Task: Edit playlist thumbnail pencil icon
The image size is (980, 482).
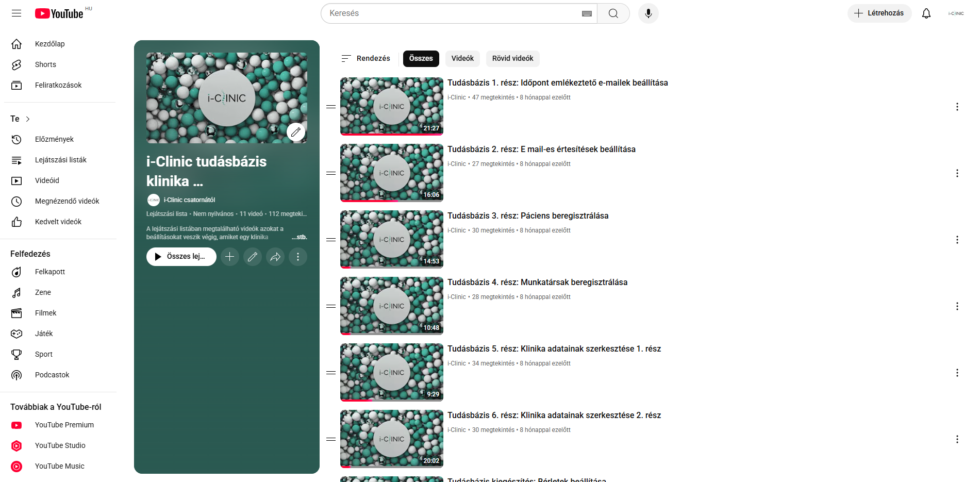Action: click(296, 132)
